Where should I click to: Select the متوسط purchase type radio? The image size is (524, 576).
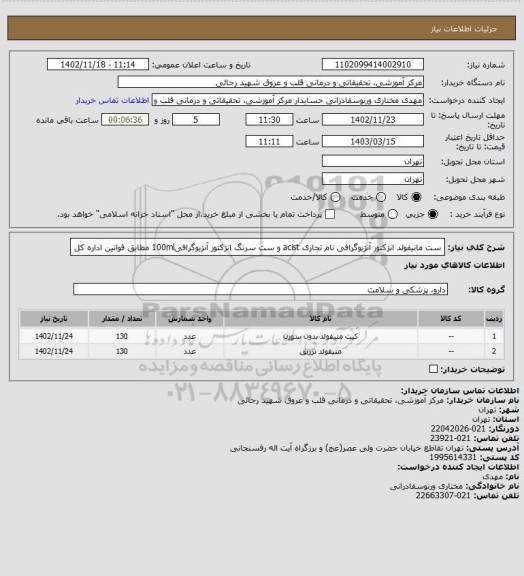click(x=393, y=214)
